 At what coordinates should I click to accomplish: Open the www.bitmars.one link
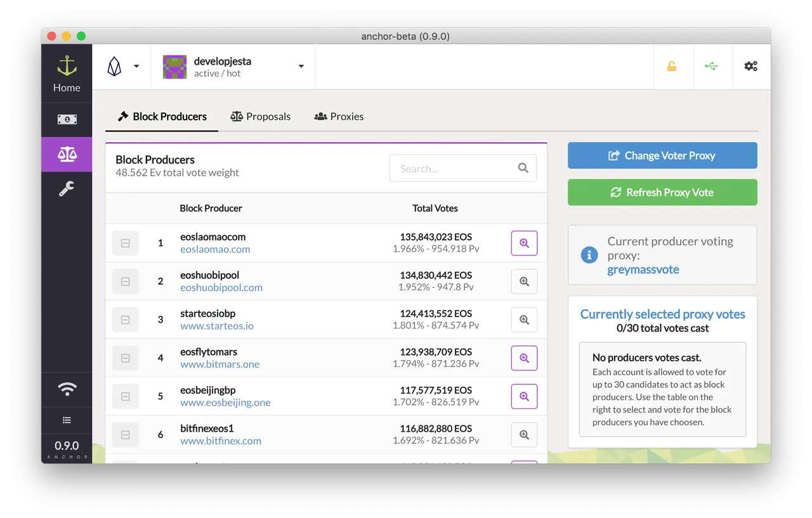(x=220, y=365)
